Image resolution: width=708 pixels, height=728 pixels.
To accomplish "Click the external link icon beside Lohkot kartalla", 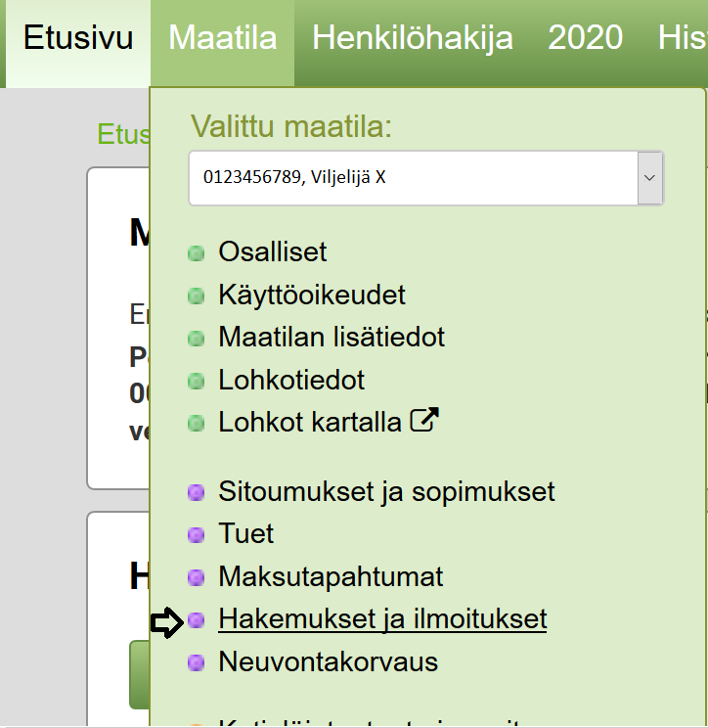I will click(424, 420).
